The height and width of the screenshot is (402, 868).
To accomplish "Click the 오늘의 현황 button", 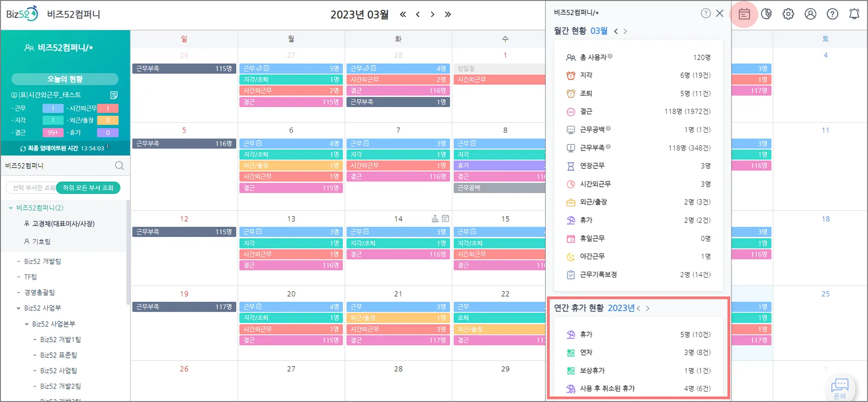I will coord(65,79).
